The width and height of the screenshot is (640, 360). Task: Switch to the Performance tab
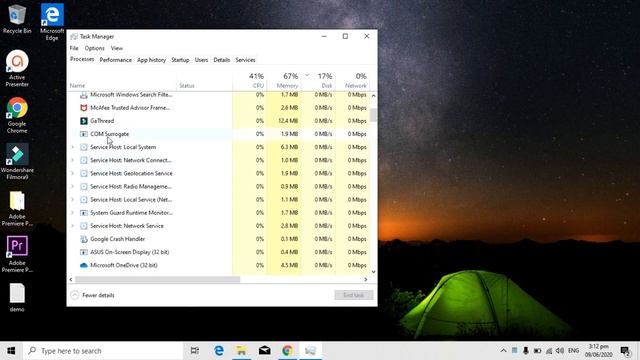pyautogui.click(x=116, y=60)
